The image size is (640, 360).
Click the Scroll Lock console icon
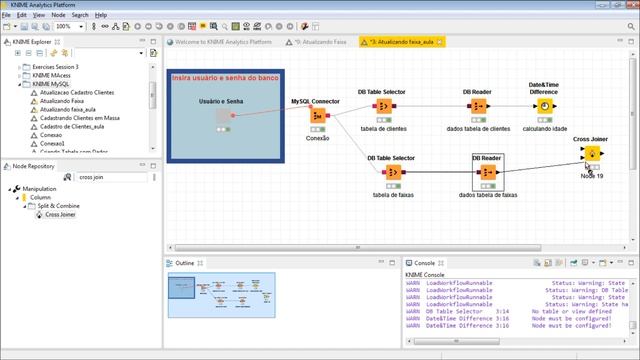click(x=548, y=263)
